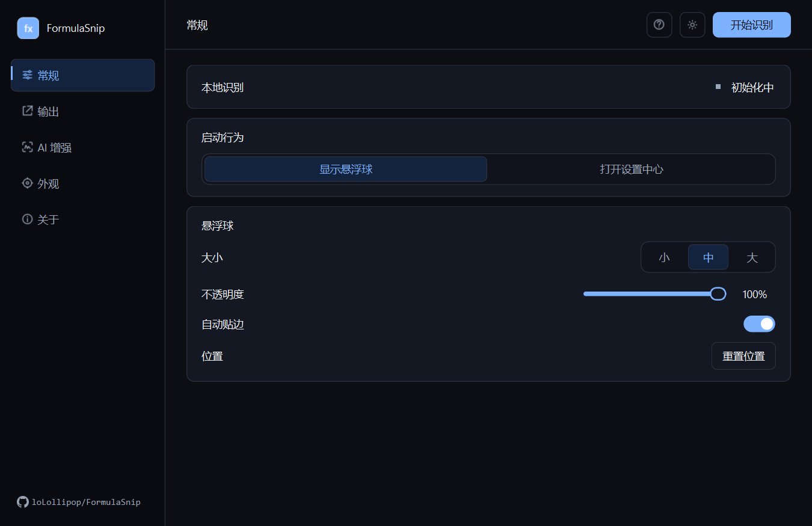Click the 开始识别 button
The height and width of the screenshot is (526, 812).
click(752, 25)
